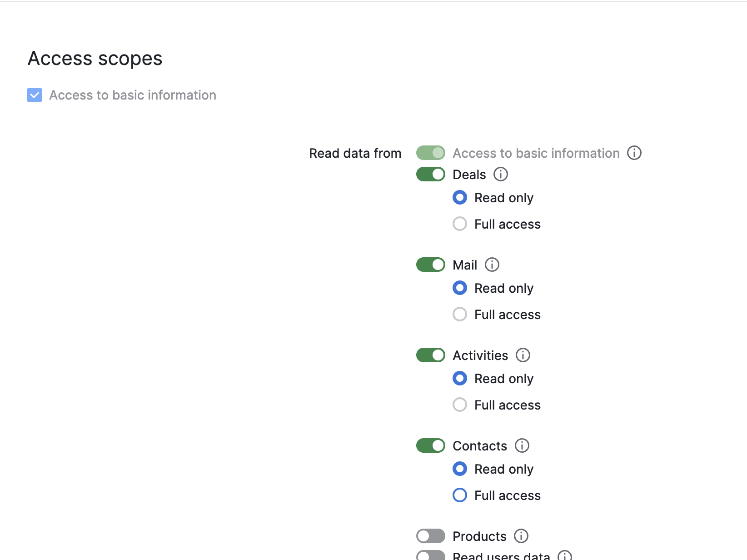Click the Activities info icon
Image resolution: width=747 pixels, height=560 pixels.
coord(523,355)
